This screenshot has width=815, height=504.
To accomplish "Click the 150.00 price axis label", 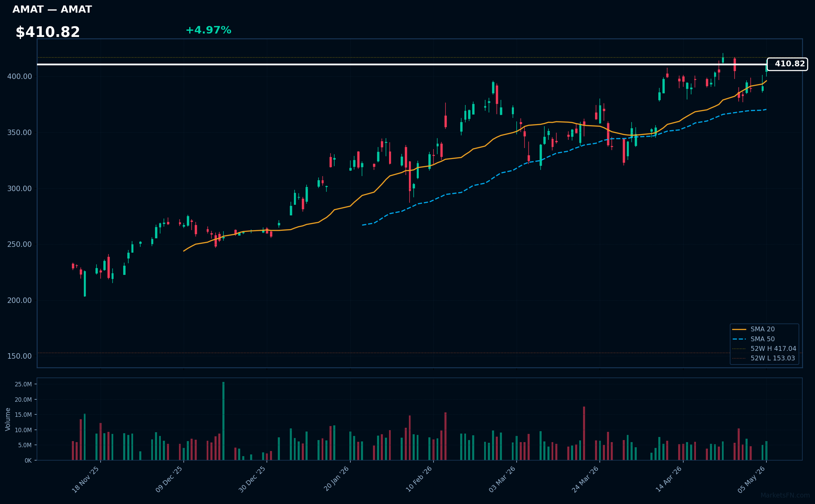I will click(20, 356).
